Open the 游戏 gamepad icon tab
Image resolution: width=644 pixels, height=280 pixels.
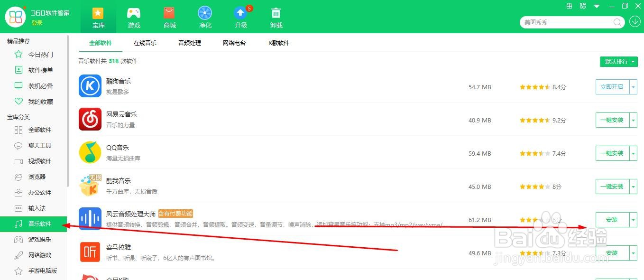(x=134, y=17)
